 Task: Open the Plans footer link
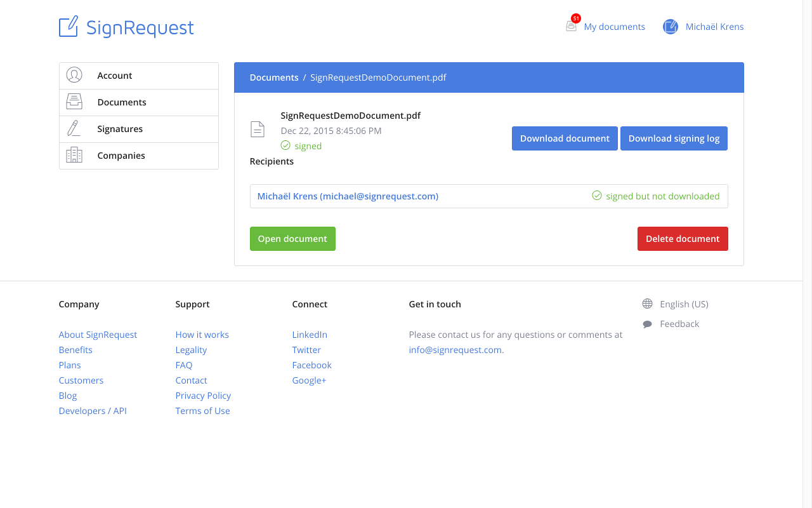[x=70, y=365]
